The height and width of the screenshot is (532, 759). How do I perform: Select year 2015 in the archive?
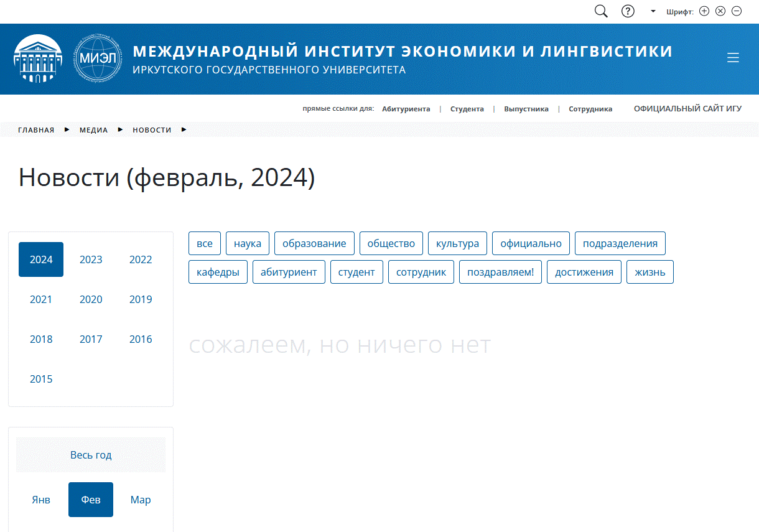tap(41, 379)
